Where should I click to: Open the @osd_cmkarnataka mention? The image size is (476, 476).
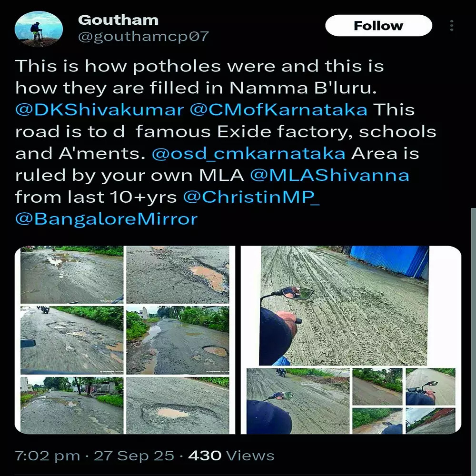click(248, 154)
